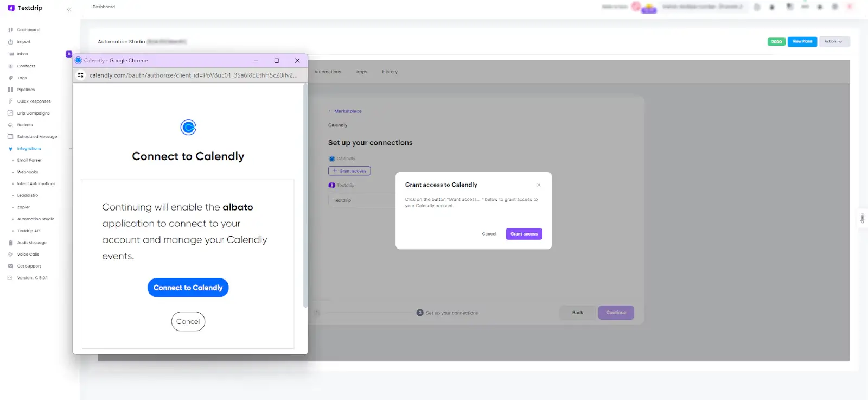Viewport: 868px width, 400px height.
Task: Select the Calendly radio button
Action: [331, 159]
